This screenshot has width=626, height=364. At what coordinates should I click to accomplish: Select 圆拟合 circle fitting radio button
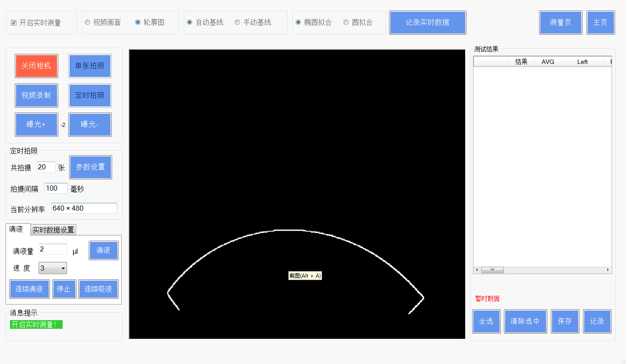[x=346, y=22]
